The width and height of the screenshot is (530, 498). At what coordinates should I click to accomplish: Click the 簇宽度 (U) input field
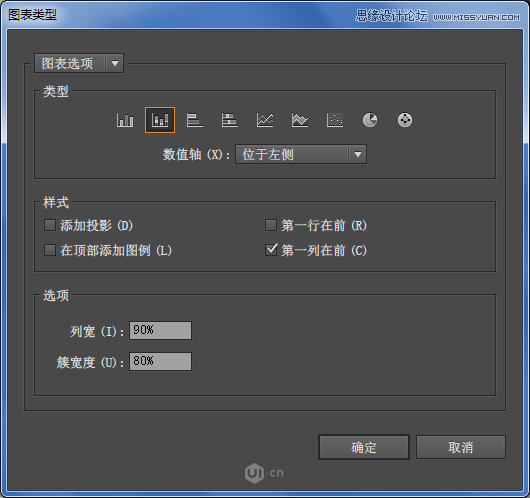(160, 361)
